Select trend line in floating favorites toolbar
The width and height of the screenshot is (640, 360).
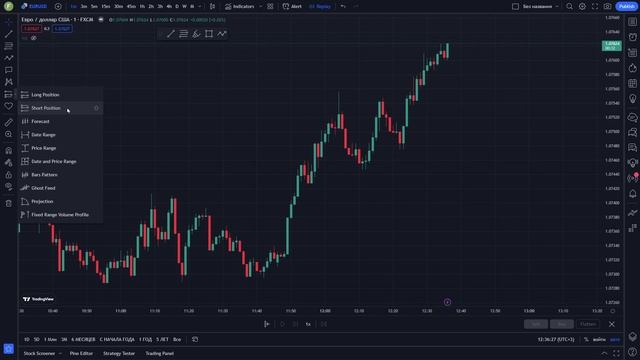[x=171, y=34]
